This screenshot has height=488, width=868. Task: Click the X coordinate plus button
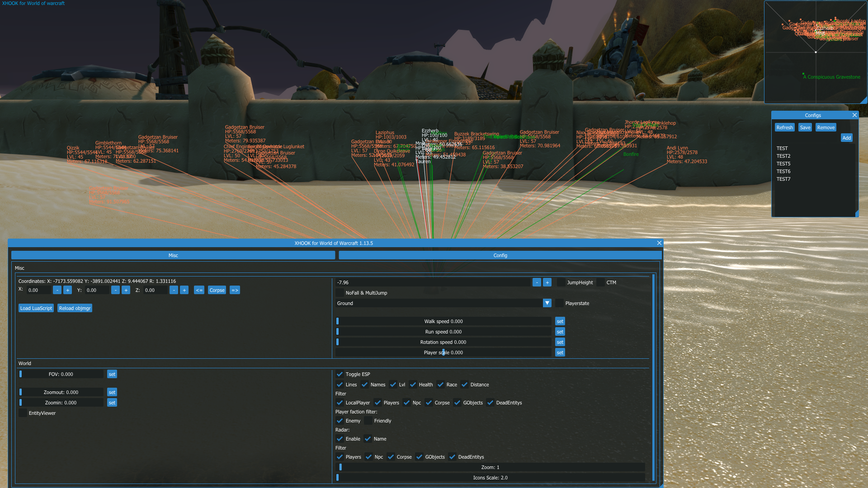pos(67,290)
